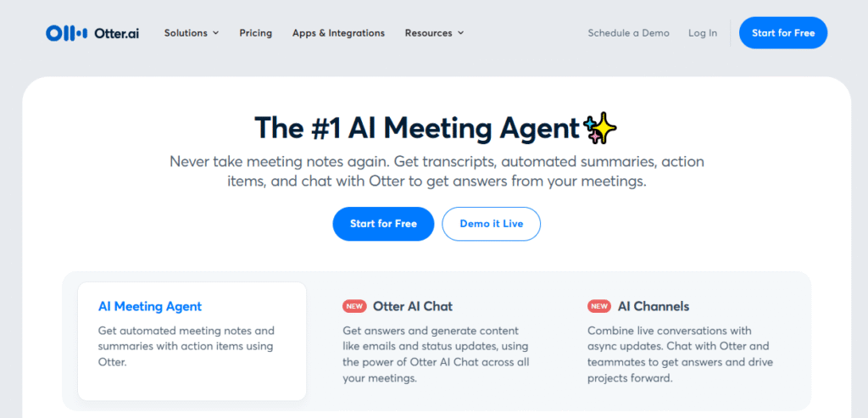Open Apps & Integrations page
The width and height of the screenshot is (868, 418).
pyautogui.click(x=339, y=33)
